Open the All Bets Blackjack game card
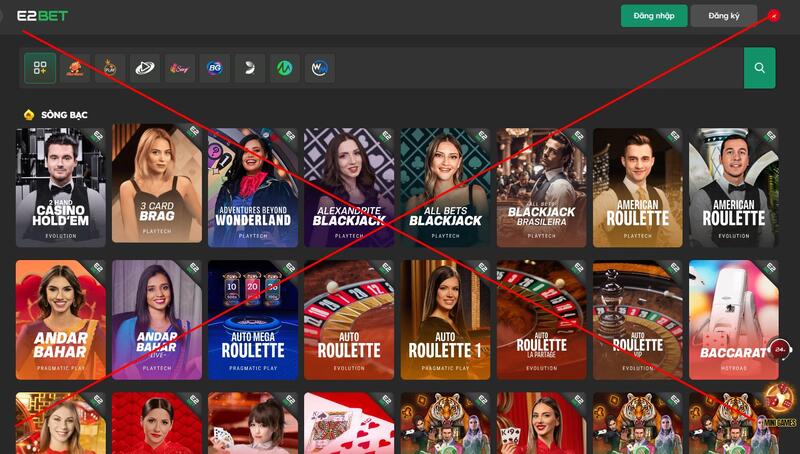This screenshot has width=800, height=454. [x=445, y=187]
